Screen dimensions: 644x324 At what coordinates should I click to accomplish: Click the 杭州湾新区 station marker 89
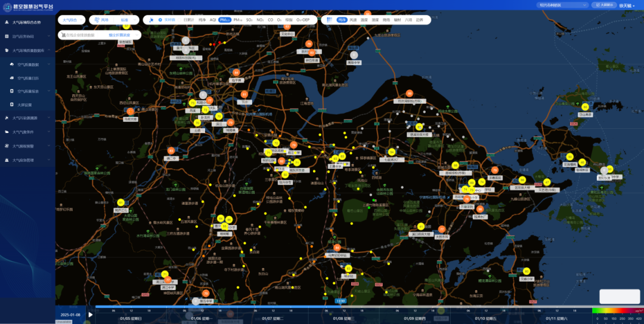point(410,93)
